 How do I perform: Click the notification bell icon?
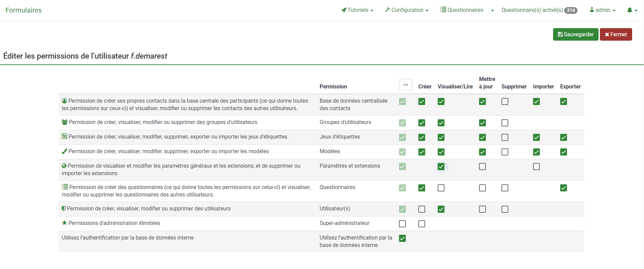coord(630,10)
